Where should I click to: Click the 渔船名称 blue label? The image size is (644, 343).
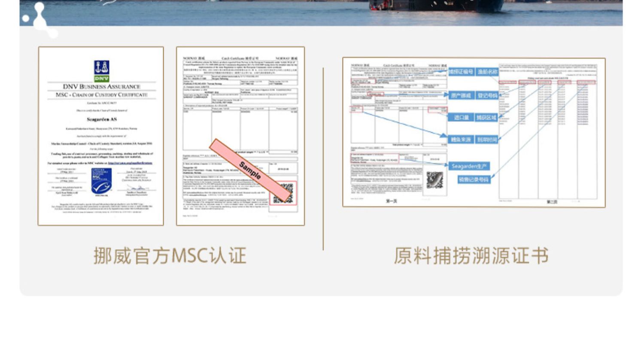pyautogui.click(x=487, y=72)
